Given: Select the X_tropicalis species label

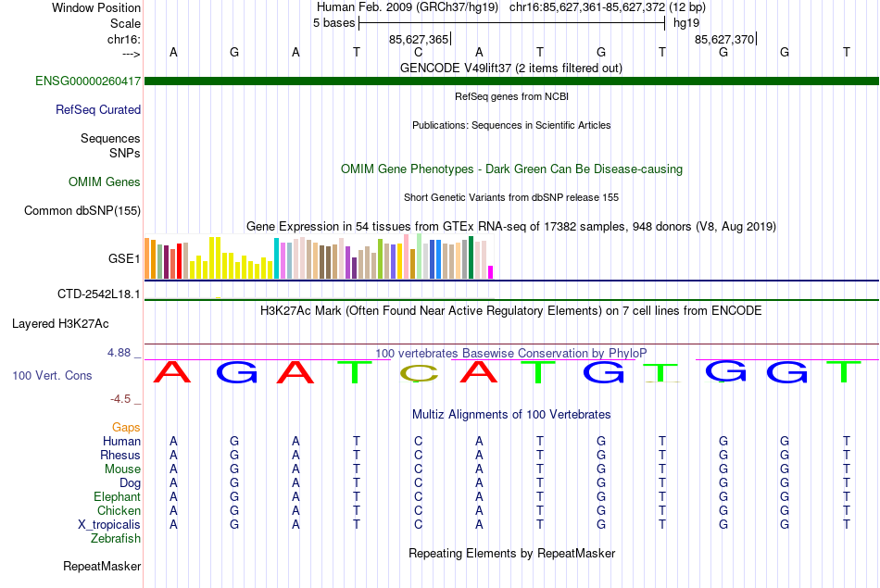Looking at the screenshot, I should (109, 525).
